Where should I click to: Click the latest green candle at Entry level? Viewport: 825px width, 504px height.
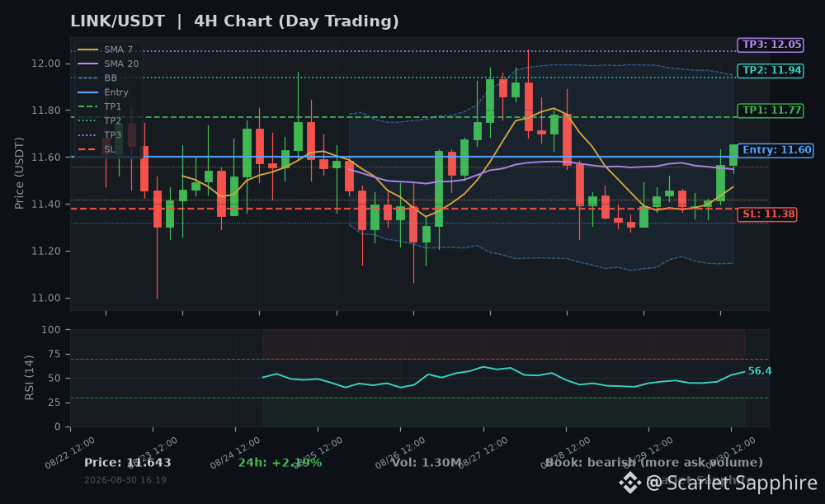click(733, 155)
